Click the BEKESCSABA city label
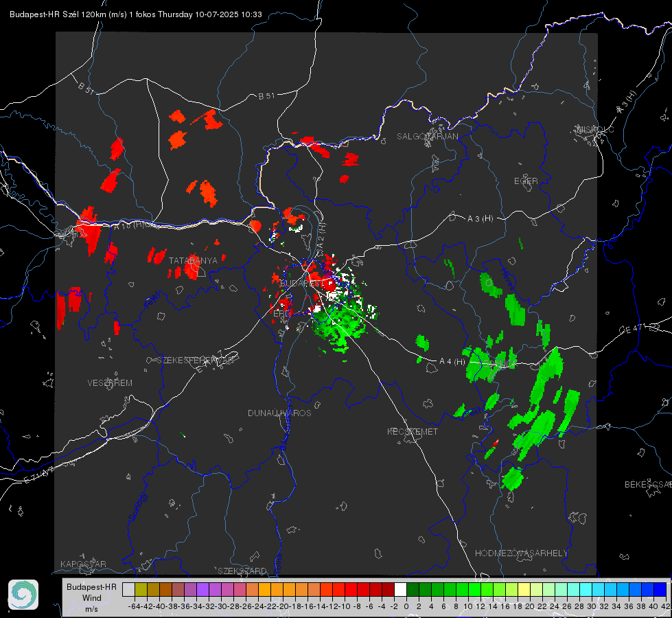This screenshot has height=618, width=672. click(648, 485)
